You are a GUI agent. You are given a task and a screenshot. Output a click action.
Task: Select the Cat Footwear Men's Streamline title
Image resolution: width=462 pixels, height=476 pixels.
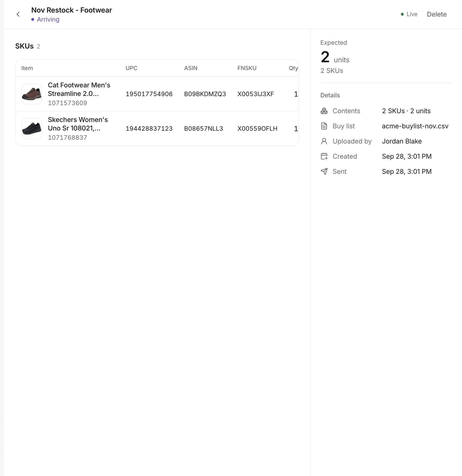[79, 89]
